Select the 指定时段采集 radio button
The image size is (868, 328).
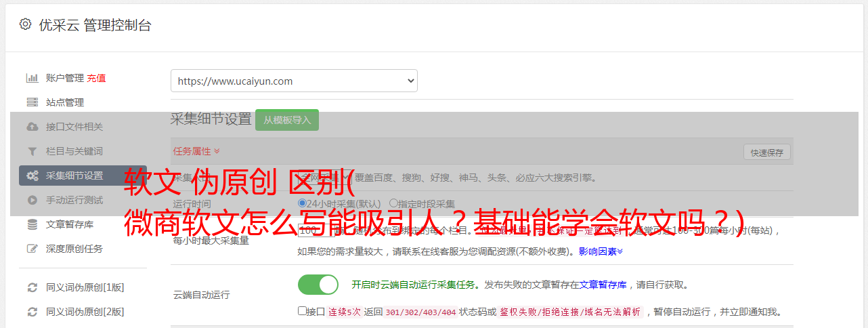[393, 203]
